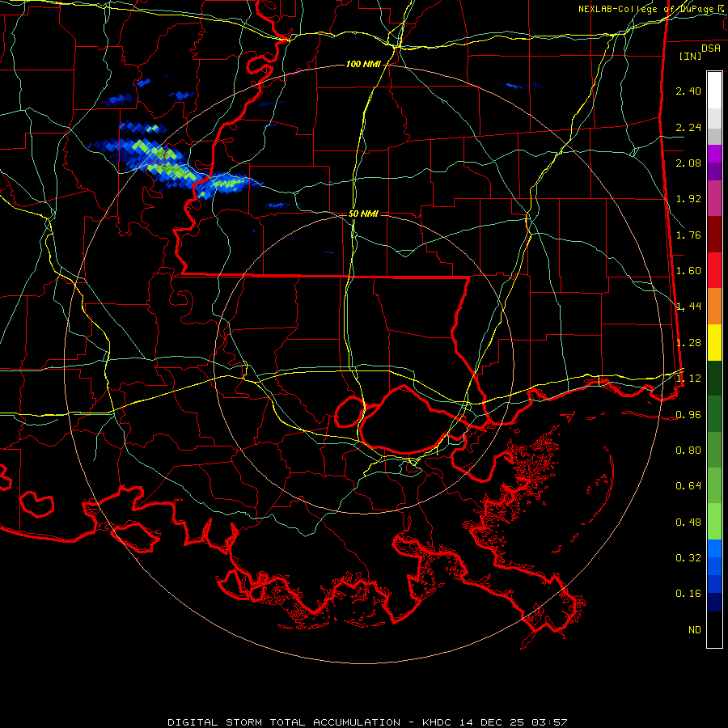Click the yellow legend swatch
Screen dimensions: 728x728
click(714, 343)
